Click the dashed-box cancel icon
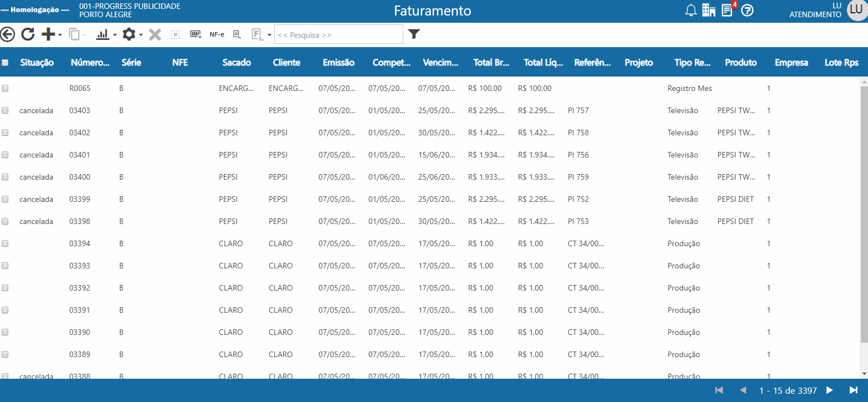 (175, 34)
